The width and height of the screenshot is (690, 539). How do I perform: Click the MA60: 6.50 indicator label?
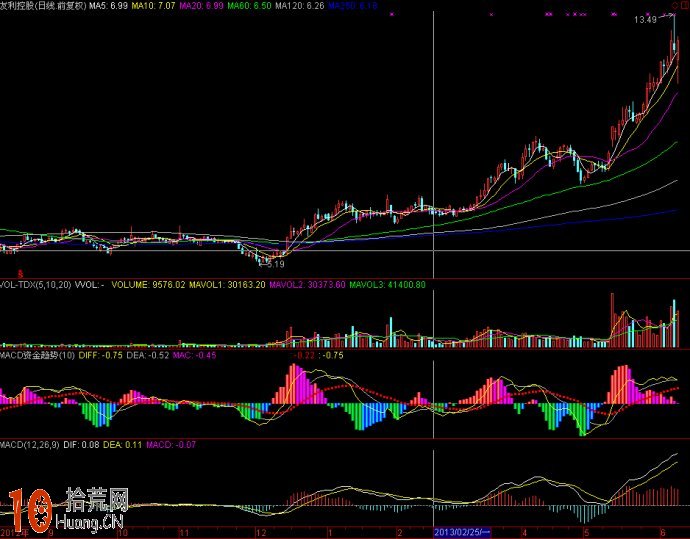point(249,6)
